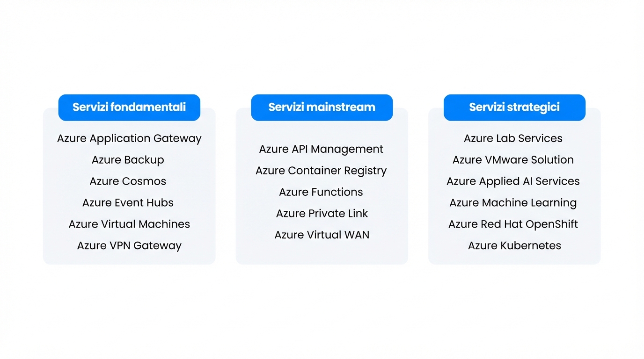Open Azure API Management entry
Image resolution: width=644 pixels, height=359 pixels.
pyautogui.click(x=321, y=149)
